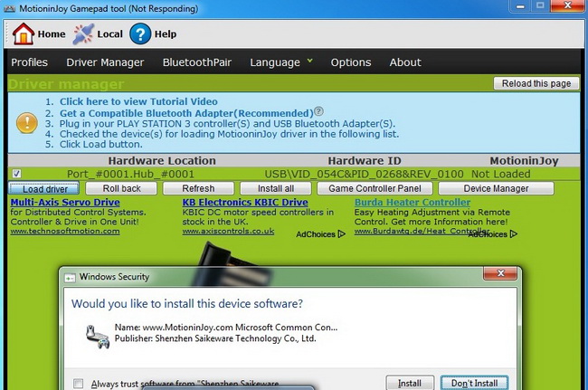Enable Always trust software checkbox
Viewport: 588px width, 390px height.
click(x=79, y=383)
